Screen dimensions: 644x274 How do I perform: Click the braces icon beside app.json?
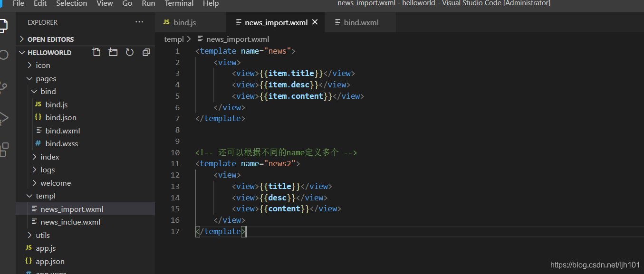(29, 261)
